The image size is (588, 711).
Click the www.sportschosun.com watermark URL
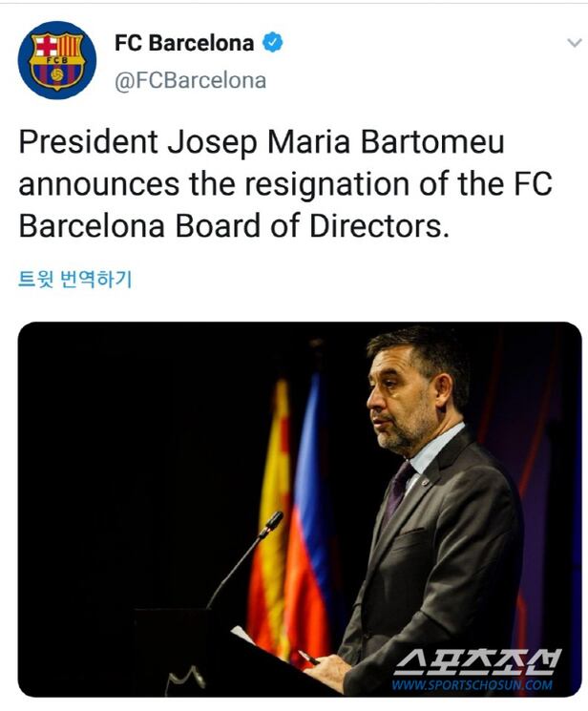coord(472,684)
